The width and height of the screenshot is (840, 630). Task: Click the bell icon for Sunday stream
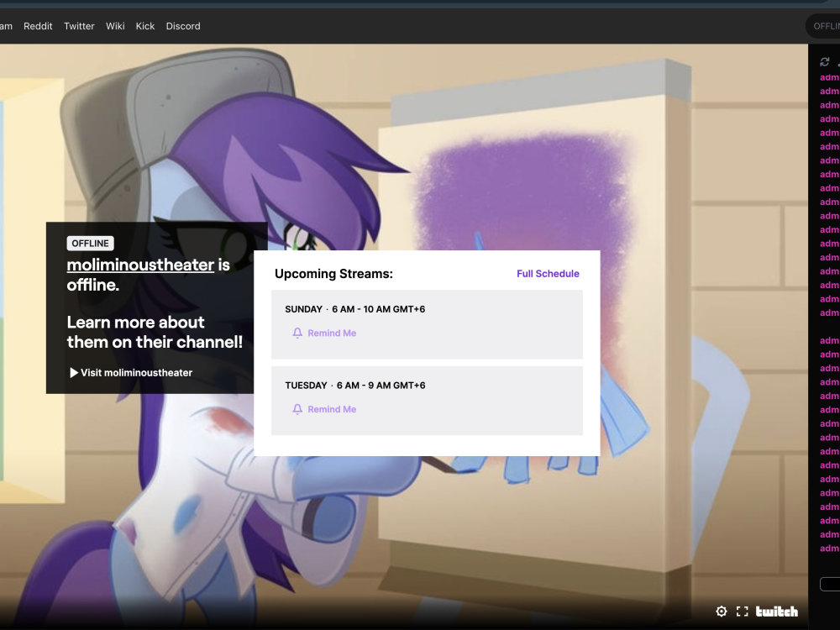(297, 333)
